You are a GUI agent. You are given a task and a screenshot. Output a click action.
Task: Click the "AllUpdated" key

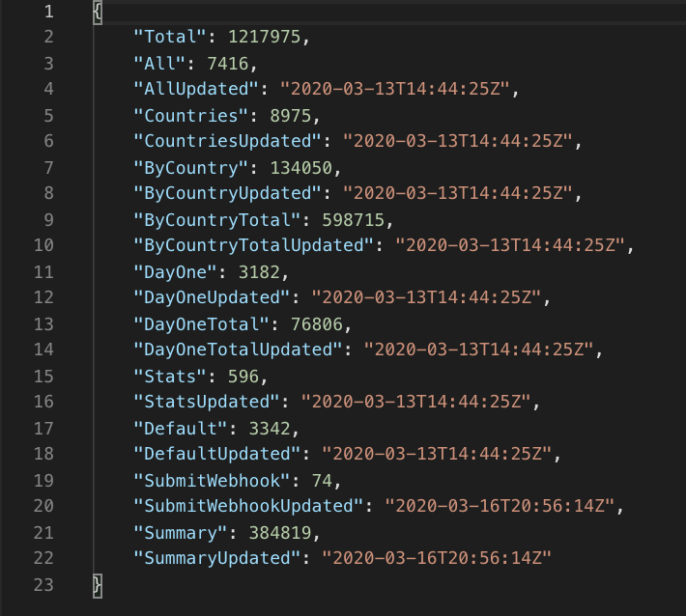(x=196, y=89)
